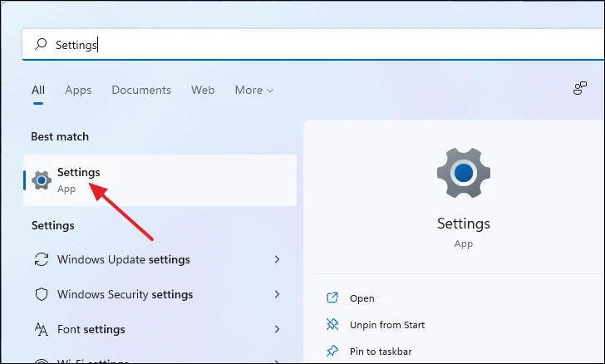Image resolution: width=605 pixels, height=364 pixels.
Task: Click the magnifier search icon
Action: [x=41, y=44]
